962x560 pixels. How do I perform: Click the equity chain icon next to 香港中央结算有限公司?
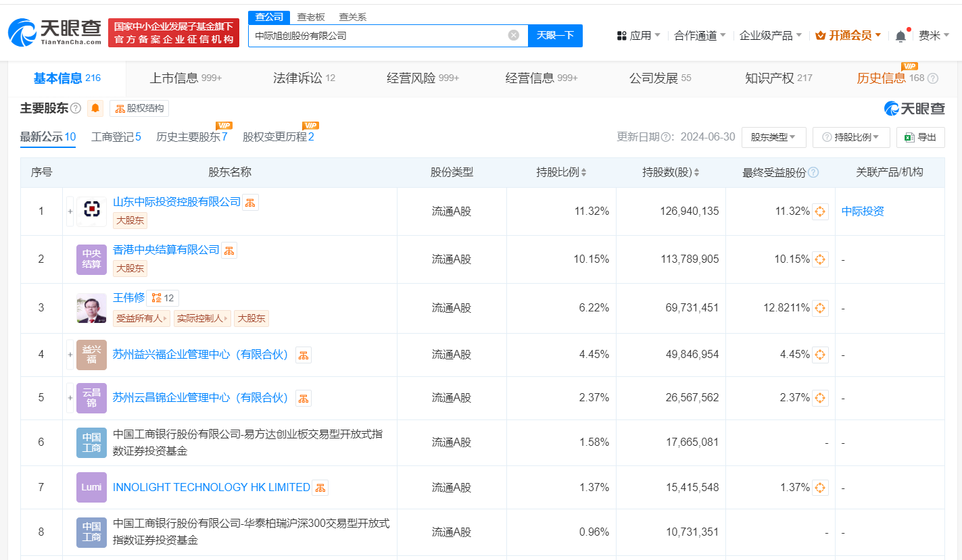click(x=229, y=249)
